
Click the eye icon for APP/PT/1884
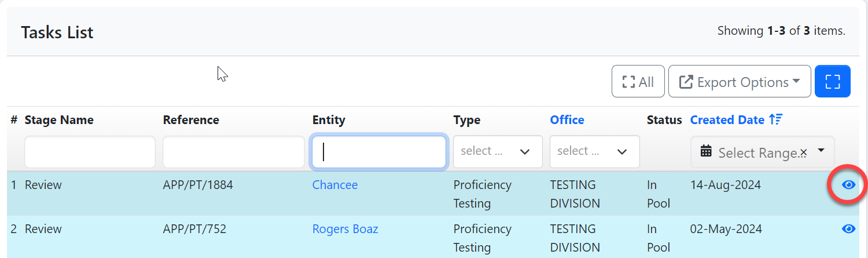(x=848, y=185)
